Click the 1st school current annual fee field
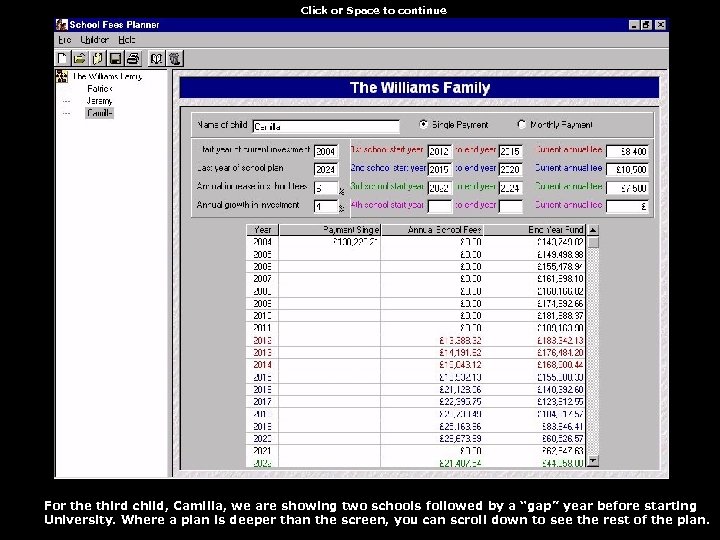 tap(627, 151)
